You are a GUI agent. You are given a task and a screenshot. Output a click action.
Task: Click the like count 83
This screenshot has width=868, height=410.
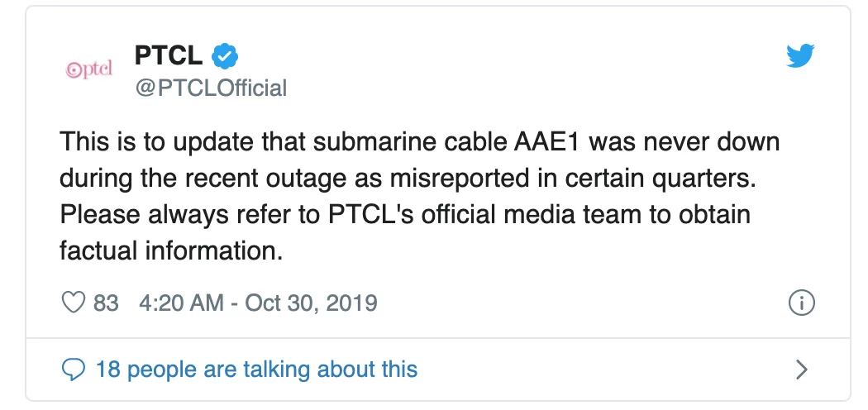point(106,303)
